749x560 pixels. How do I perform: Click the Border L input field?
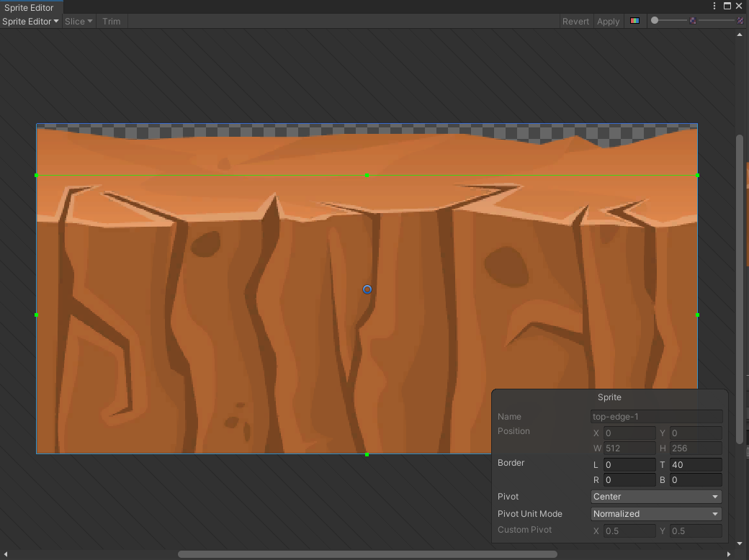pyautogui.click(x=629, y=465)
